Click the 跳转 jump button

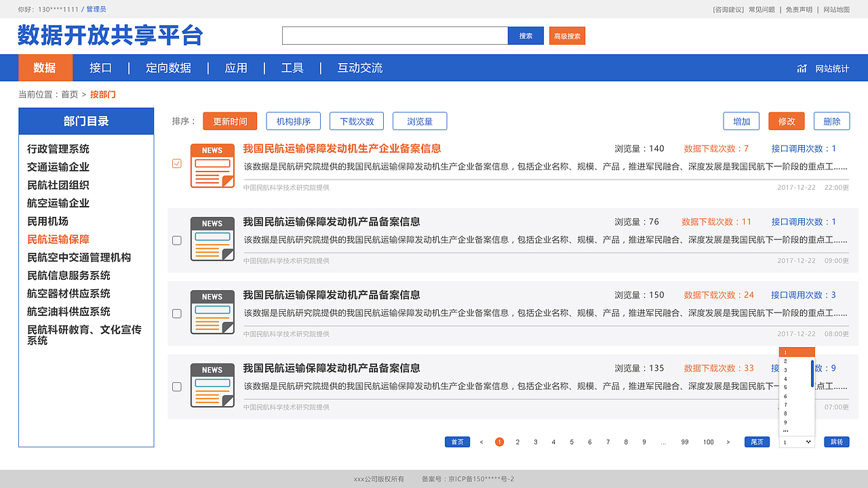[x=837, y=442]
